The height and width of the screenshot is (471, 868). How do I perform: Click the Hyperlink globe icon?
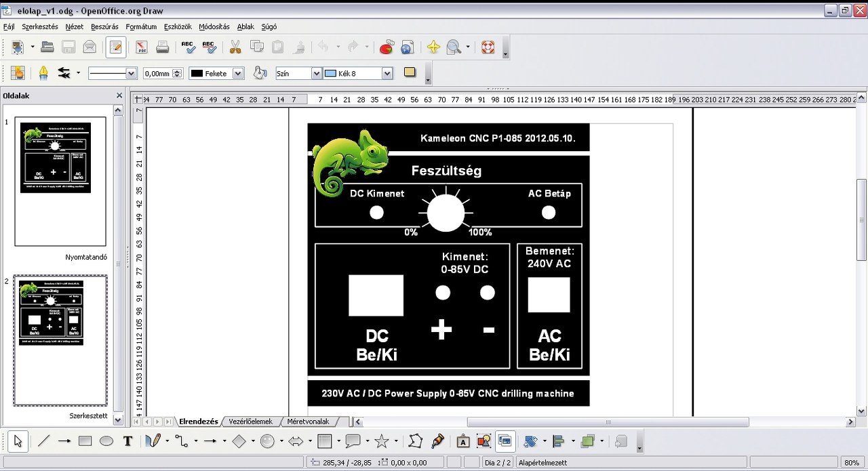(x=408, y=47)
